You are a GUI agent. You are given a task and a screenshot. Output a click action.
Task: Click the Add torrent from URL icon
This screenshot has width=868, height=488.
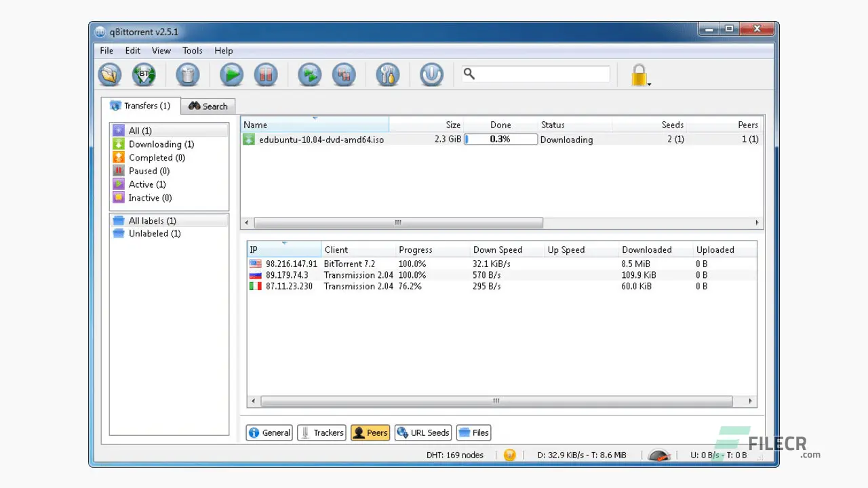[x=144, y=75]
